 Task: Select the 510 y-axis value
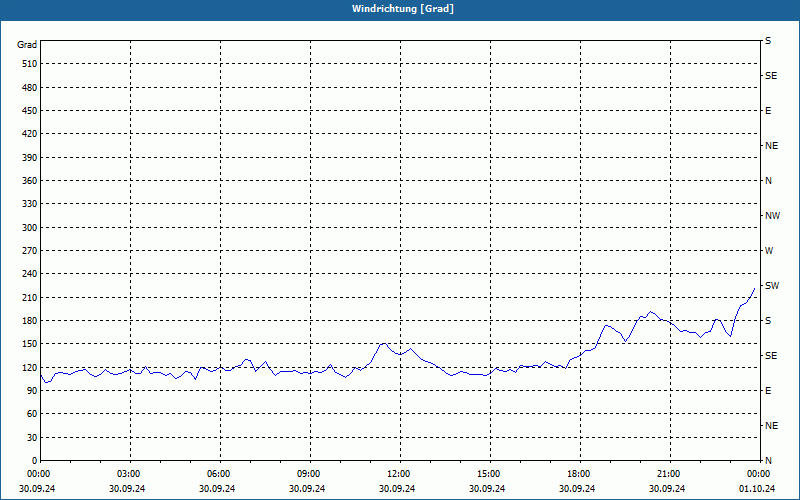coord(30,64)
